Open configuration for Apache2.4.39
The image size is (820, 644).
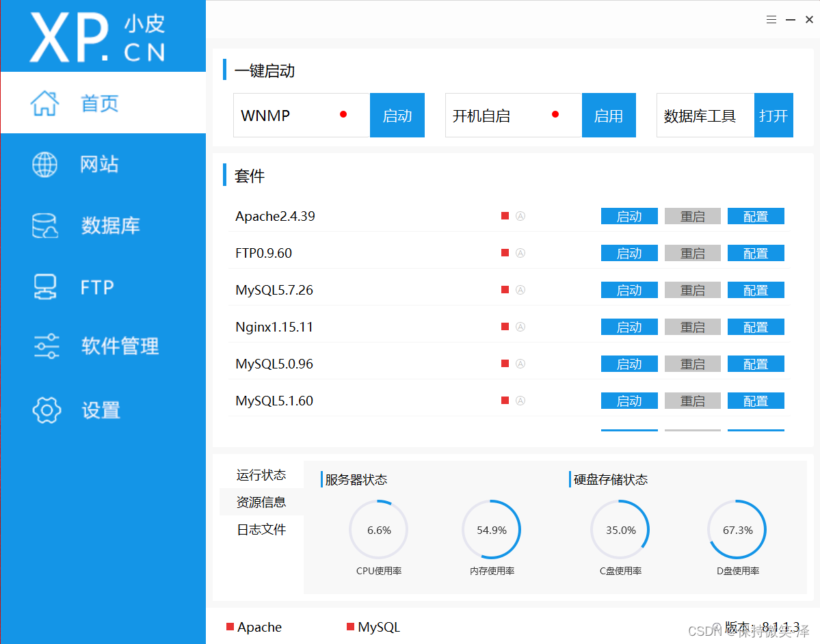point(756,217)
